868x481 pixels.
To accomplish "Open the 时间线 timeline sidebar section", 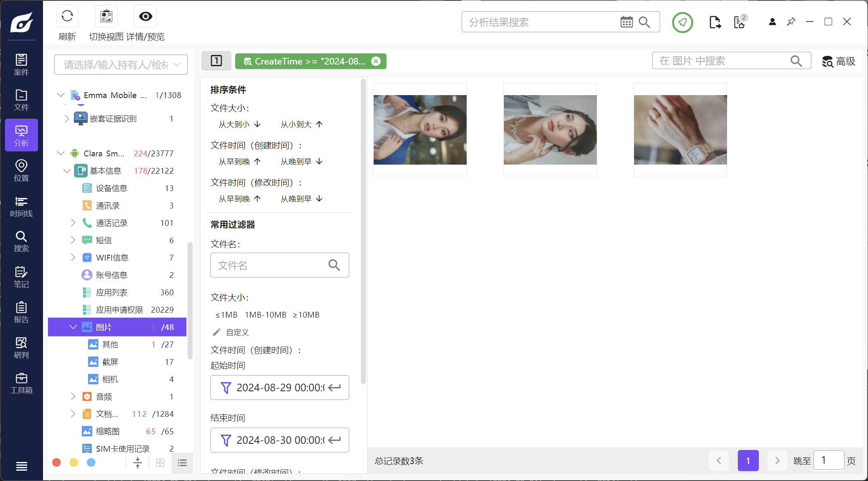I will pyautogui.click(x=21, y=206).
